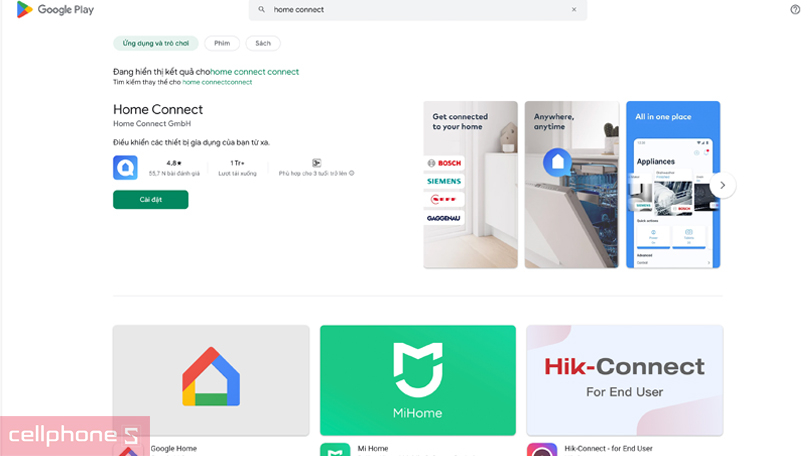The height and width of the screenshot is (456, 810).
Task: Open the Anywhere, anytime screenshot
Action: coord(572,184)
